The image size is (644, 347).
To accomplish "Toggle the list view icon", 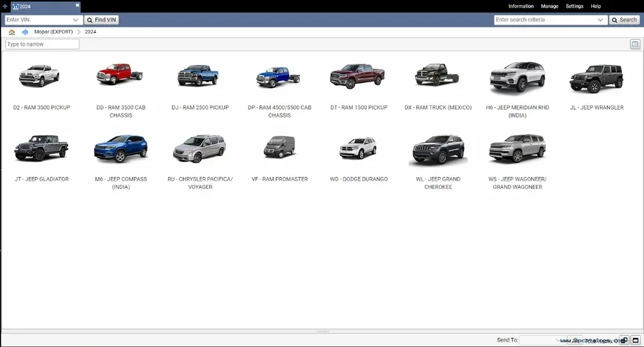I will coord(634,44).
